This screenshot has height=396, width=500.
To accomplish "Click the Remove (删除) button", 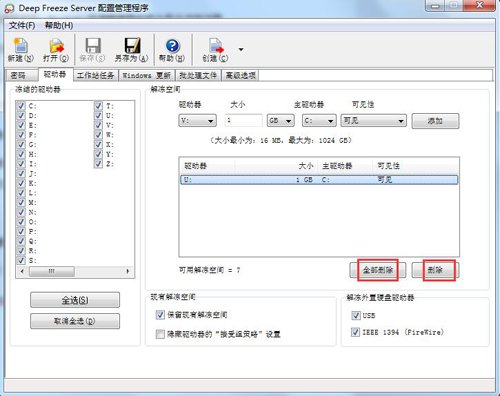I will pos(435,270).
